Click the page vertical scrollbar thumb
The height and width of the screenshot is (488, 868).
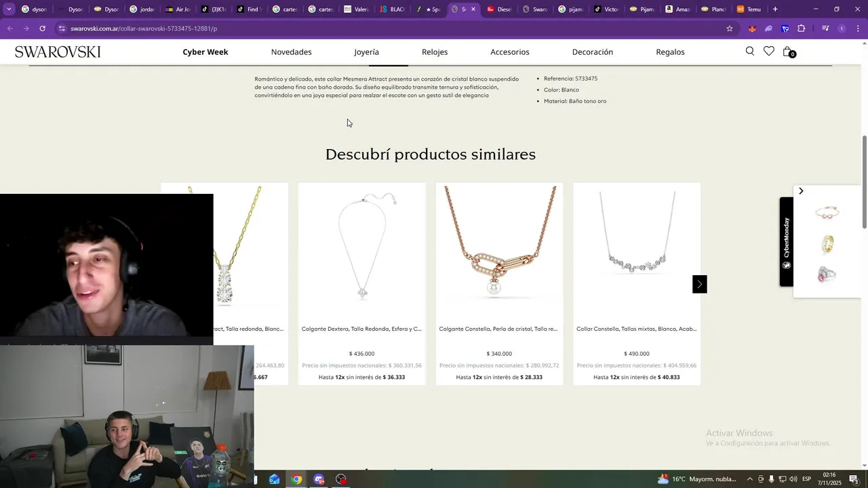tap(864, 182)
